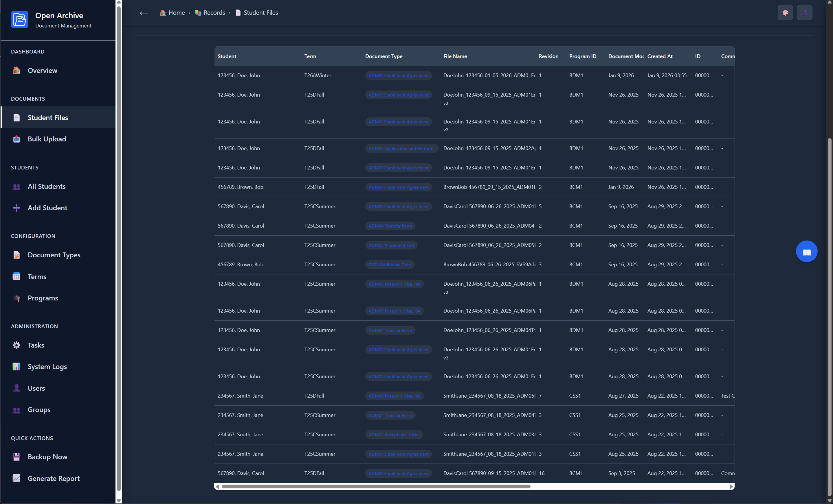Open the theme palette icon button
This screenshot has height=504, width=833.
(x=785, y=12)
